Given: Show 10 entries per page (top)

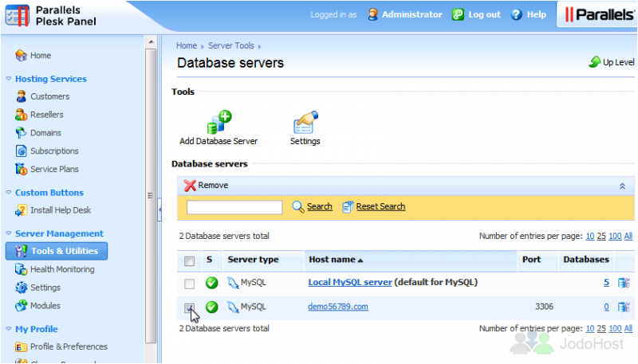Looking at the screenshot, I should click(590, 236).
